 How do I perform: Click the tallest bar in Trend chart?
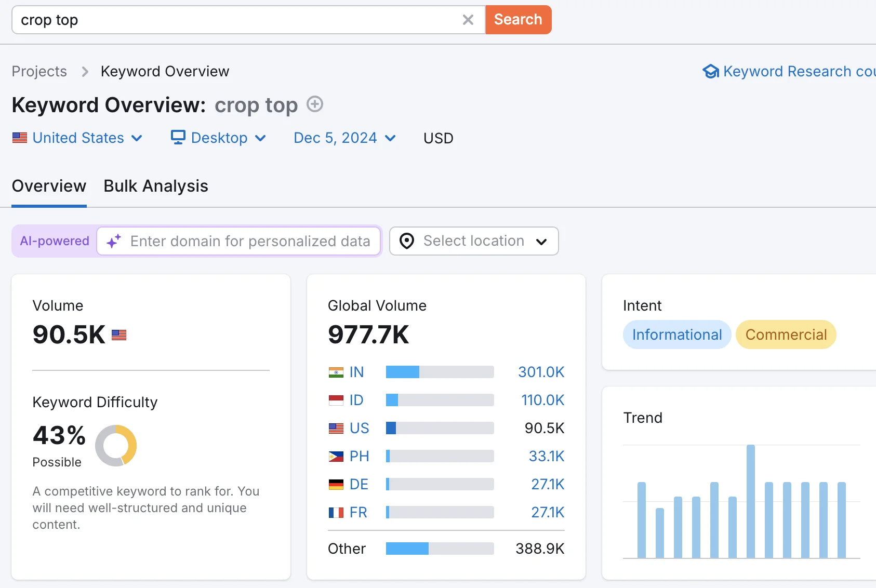751,501
